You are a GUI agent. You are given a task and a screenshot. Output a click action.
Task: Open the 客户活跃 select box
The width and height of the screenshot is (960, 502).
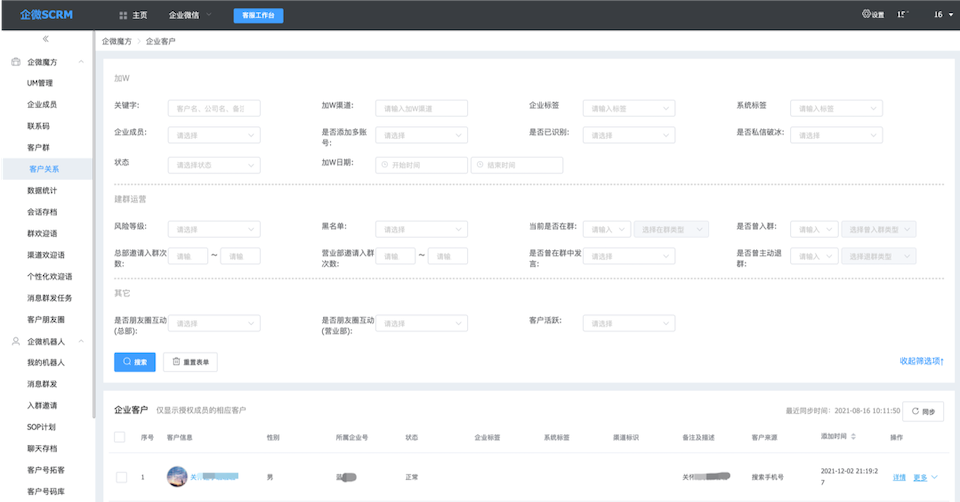pos(628,323)
